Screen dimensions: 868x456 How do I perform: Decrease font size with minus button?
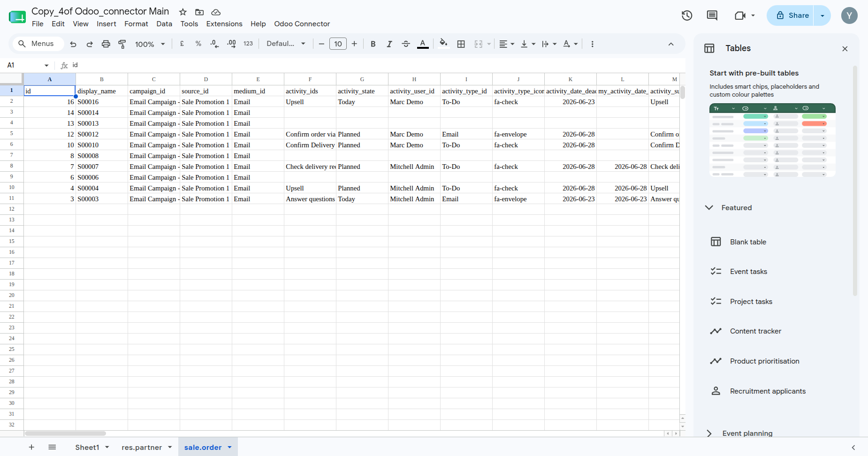(x=321, y=44)
